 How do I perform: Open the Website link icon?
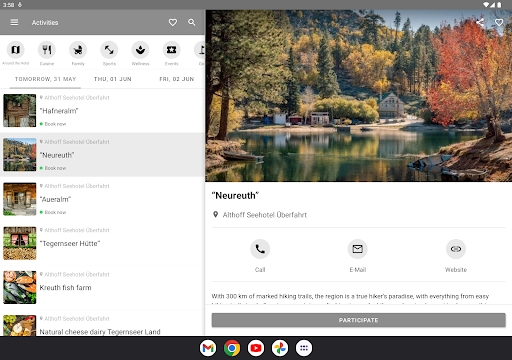tap(456, 249)
